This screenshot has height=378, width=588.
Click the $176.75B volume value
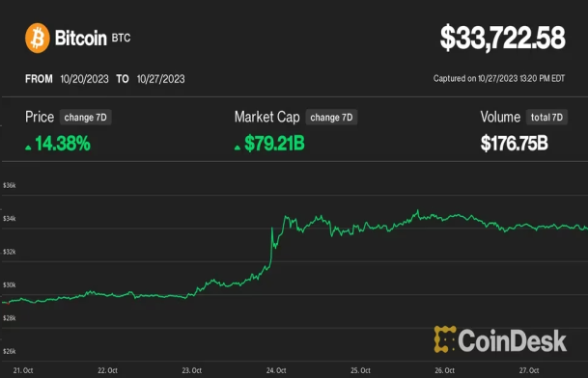(x=515, y=143)
